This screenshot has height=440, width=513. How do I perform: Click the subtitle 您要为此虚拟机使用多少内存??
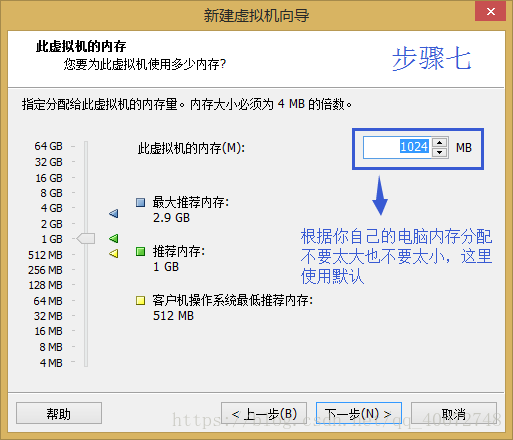145,64
